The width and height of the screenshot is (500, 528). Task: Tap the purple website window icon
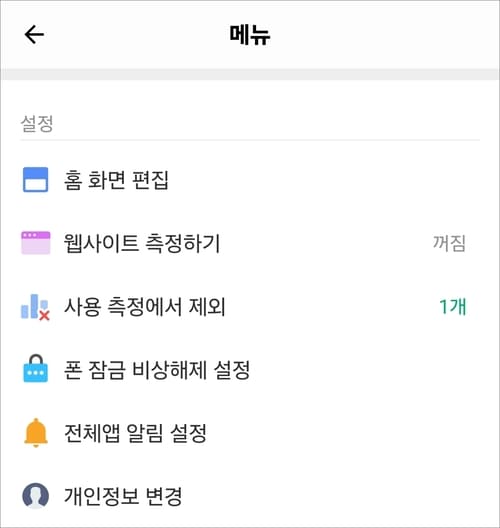click(36, 243)
